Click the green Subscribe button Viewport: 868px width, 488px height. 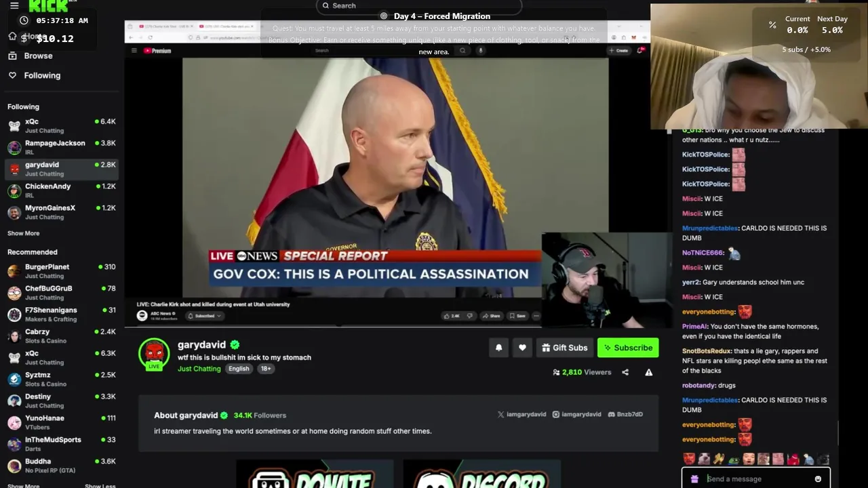pyautogui.click(x=628, y=348)
